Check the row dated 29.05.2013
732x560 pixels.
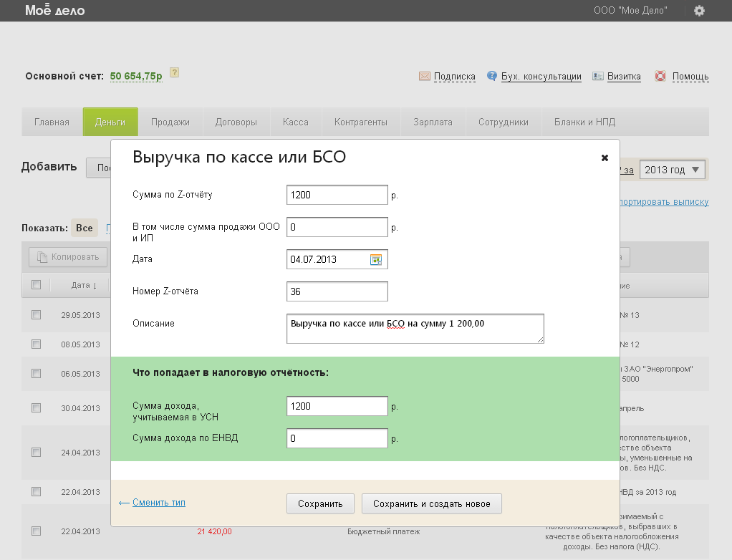click(x=37, y=315)
